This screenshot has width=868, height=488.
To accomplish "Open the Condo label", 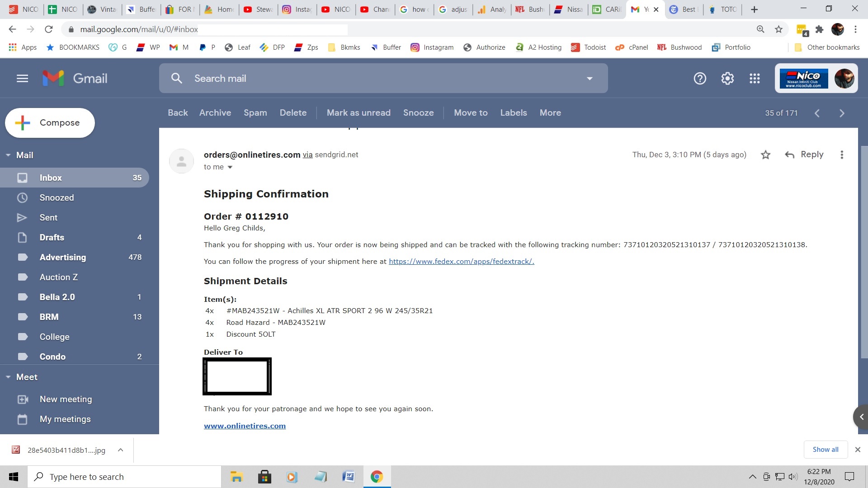I will point(75,357).
